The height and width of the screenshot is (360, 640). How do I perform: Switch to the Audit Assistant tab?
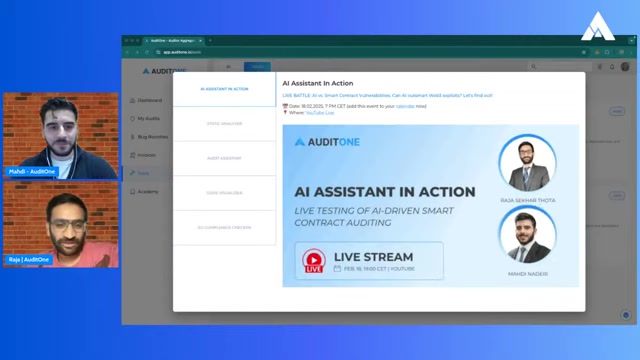[224, 158]
